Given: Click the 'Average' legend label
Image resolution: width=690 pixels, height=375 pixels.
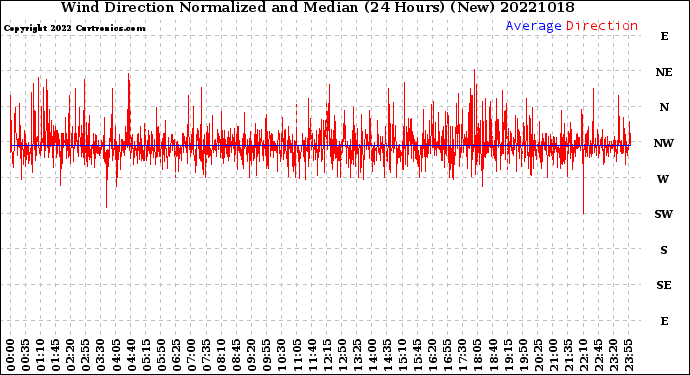Looking at the screenshot, I should [x=533, y=26].
